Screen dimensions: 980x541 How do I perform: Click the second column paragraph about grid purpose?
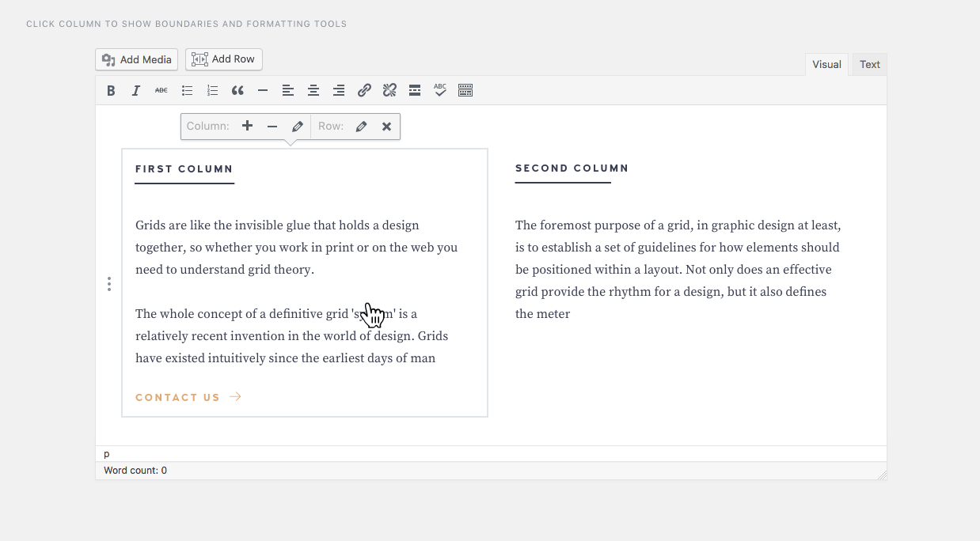[x=678, y=270]
